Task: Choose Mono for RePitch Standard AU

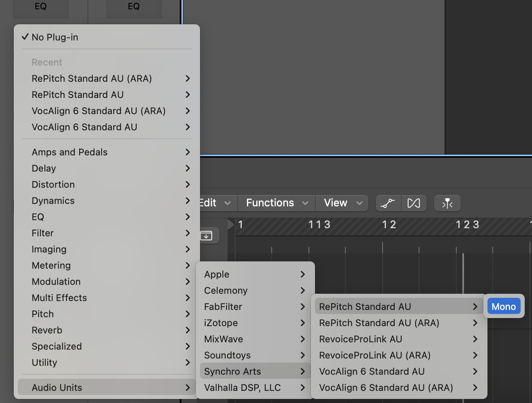Action: [503, 307]
